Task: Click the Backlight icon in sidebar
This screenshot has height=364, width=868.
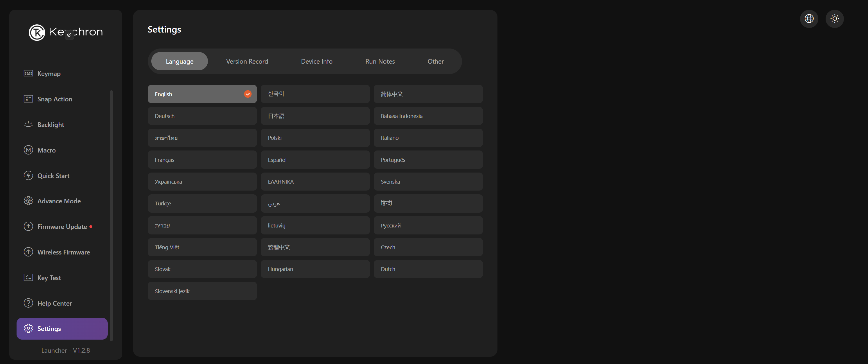Action: 28,124
